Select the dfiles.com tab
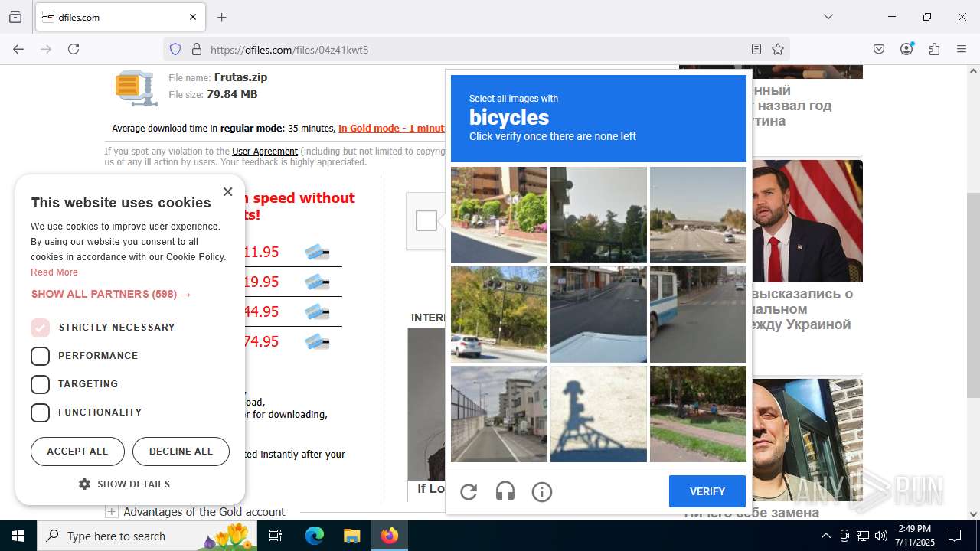Screen dimensions: 980x551 coord(119,17)
